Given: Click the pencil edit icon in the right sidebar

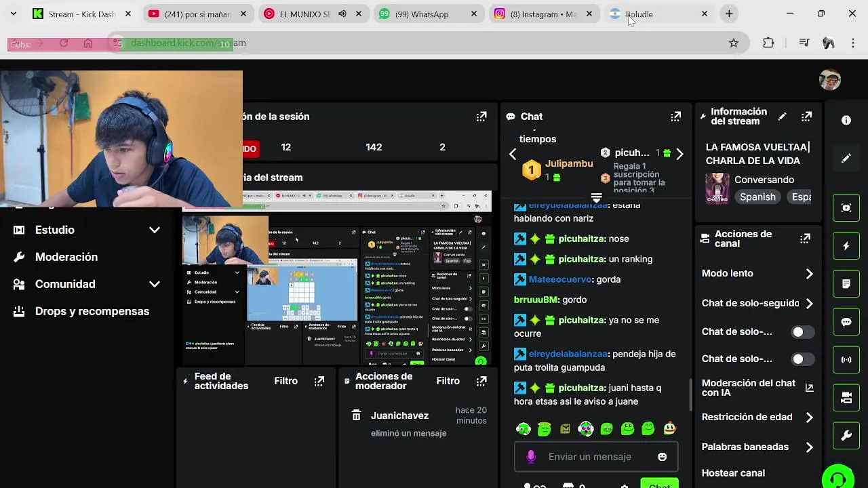Looking at the screenshot, I should (x=846, y=158).
